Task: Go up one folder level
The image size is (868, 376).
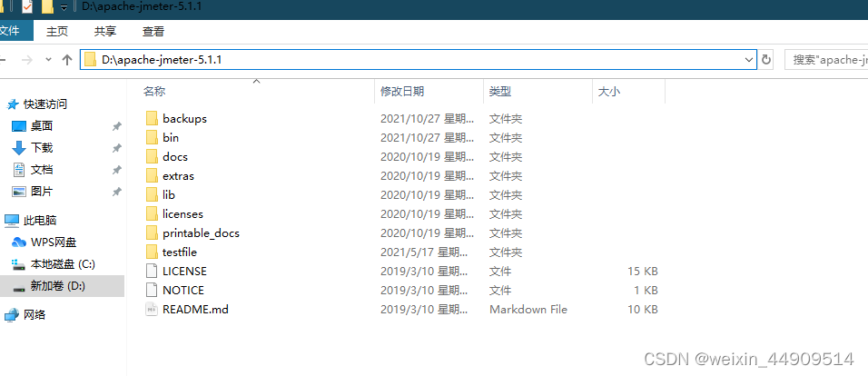Action: (x=67, y=60)
